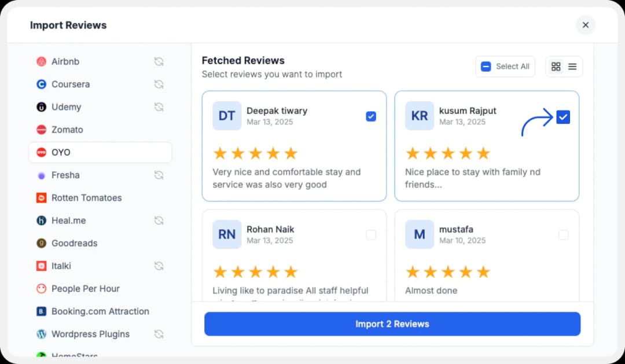Uncheck the Deepak tiwary review
625x364 pixels.
(x=371, y=116)
